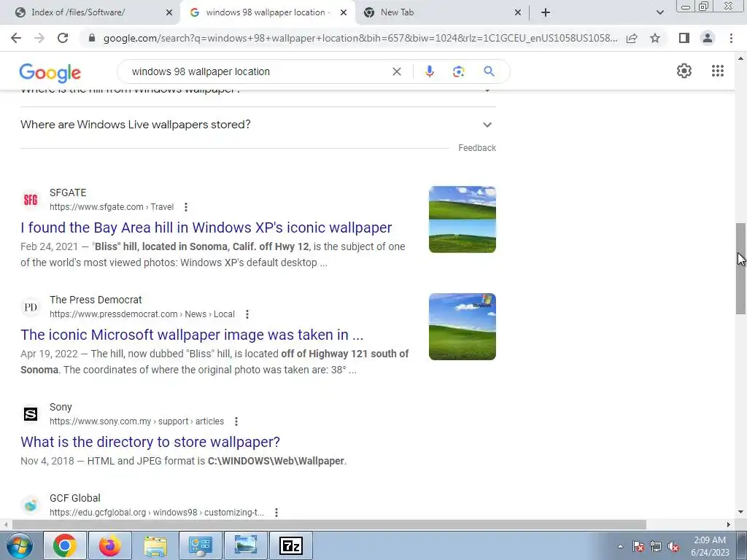Open the Chrome profile icon
Image resolution: width=747 pixels, height=560 pixels.
[x=708, y=38]
